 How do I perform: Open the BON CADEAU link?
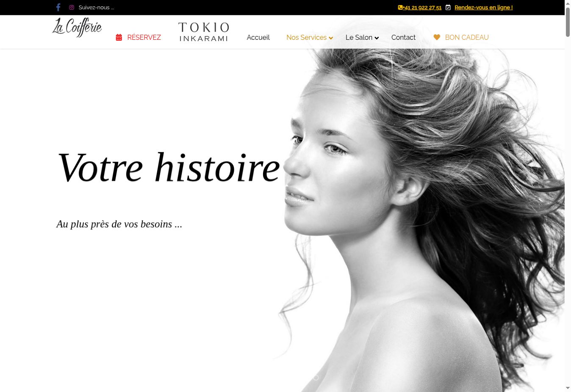coord(467,37)
